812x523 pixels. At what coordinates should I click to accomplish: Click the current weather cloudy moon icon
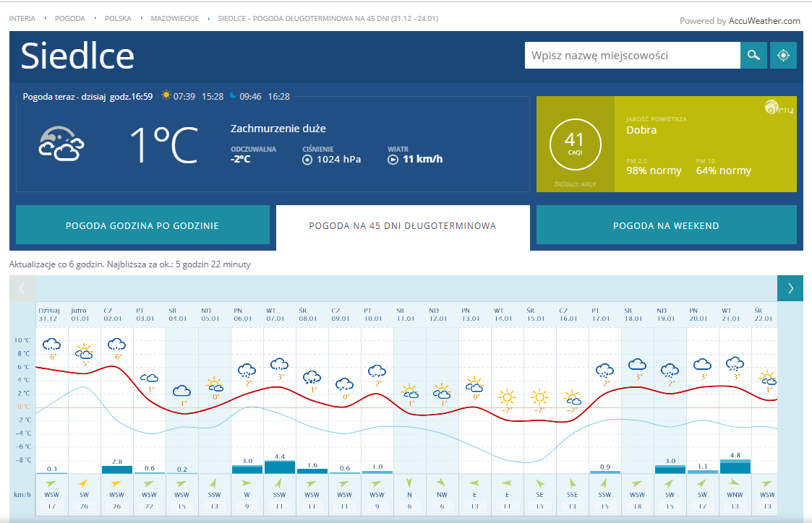(x=61, y=144)
